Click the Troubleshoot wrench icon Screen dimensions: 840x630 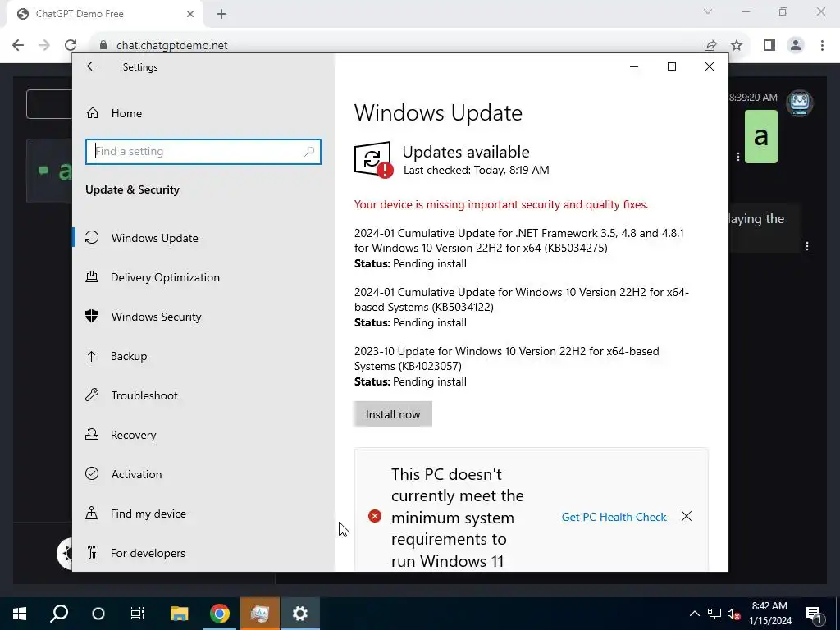pos(92,395)
